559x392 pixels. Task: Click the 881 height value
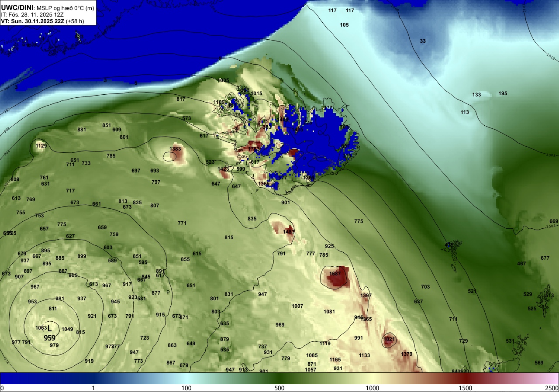[82, 130]
